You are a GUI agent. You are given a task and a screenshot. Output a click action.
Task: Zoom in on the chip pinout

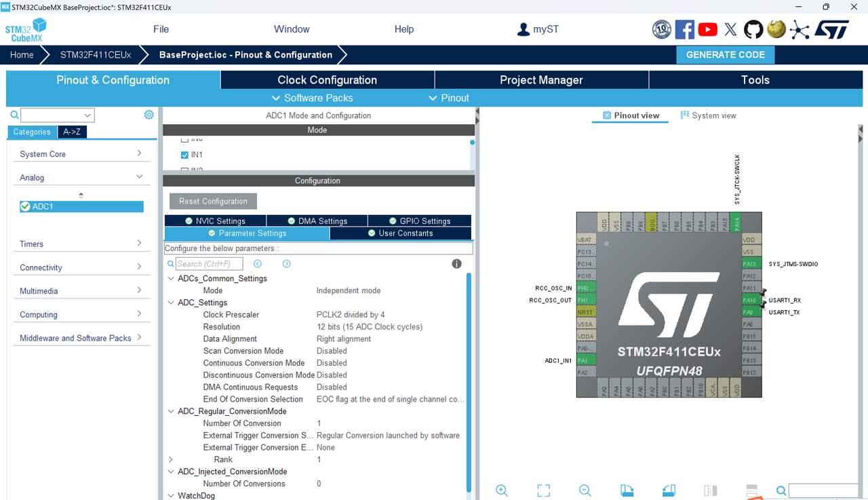pyautogui.click(x=502, y=491)
